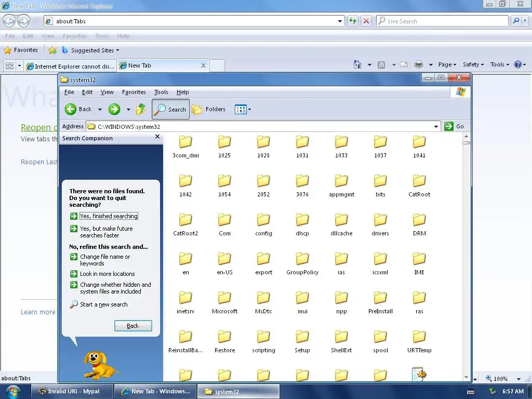The width and height of the screenshot is (532, 399).
Task: Click Start a new search
Action: pos(99,304)
